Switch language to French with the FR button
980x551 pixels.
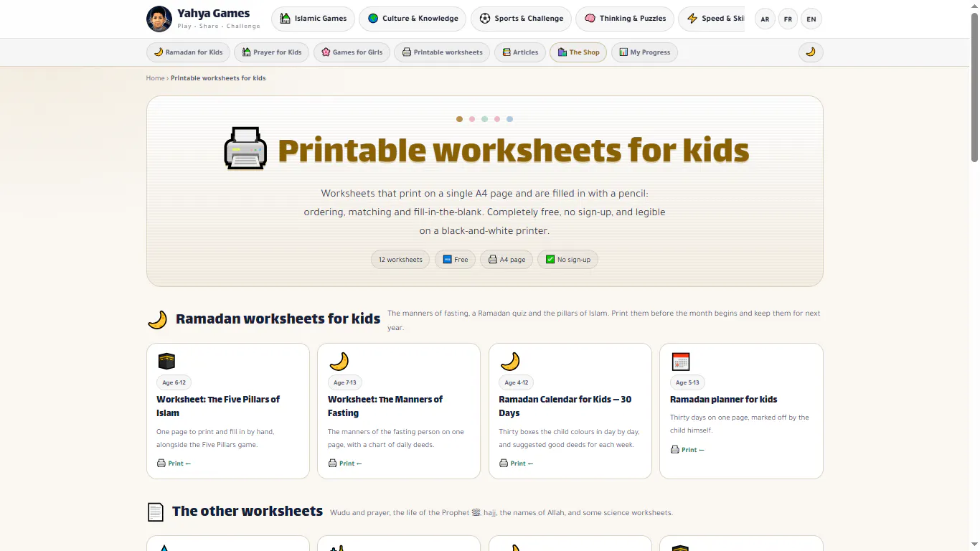[788, 19]
